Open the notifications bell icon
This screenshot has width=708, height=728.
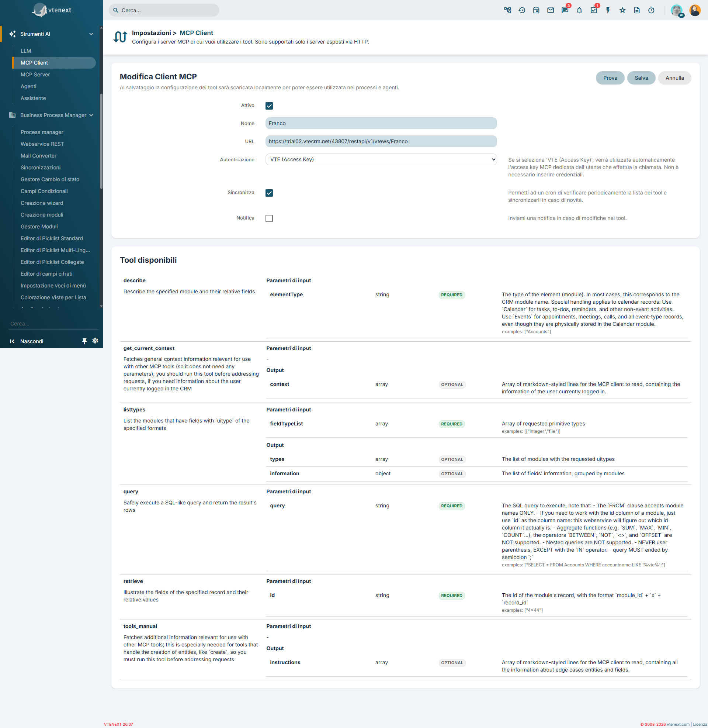[x=579, y=10]
